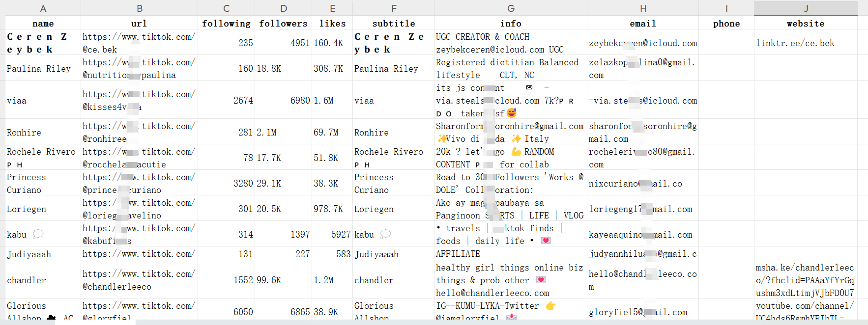868x325 pixels.
Task: Select the likes value 308.7K
Action: coord(333,68)
